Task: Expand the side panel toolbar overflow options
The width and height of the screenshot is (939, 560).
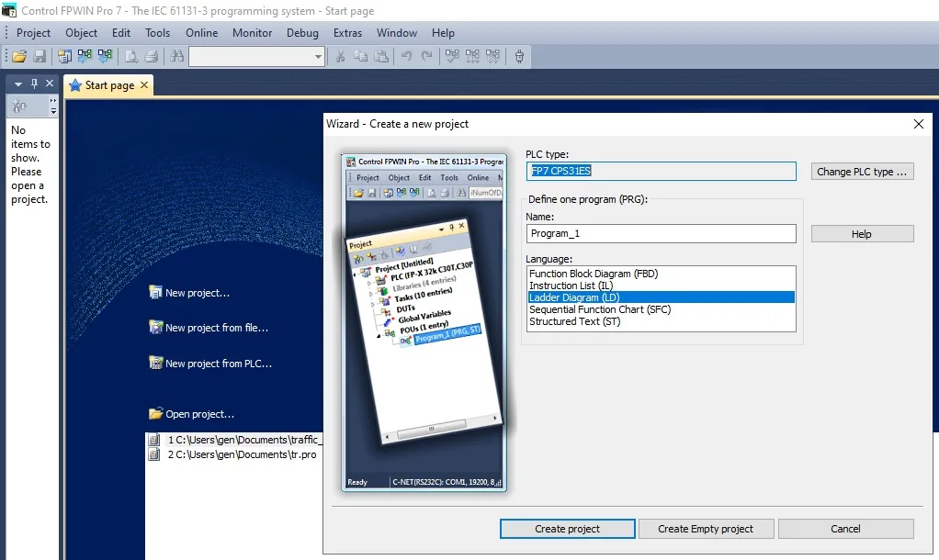Action: 53,106
